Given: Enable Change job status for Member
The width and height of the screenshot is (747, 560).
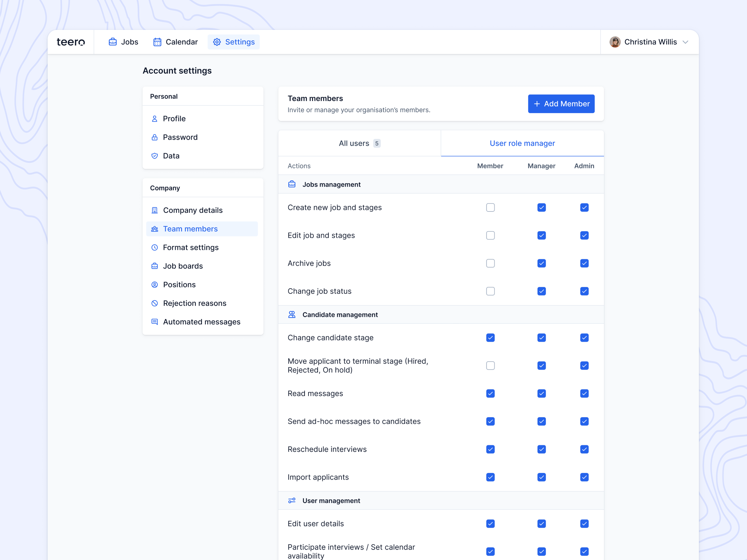Looking at the screenshot, I should click(x=490, y=291).
